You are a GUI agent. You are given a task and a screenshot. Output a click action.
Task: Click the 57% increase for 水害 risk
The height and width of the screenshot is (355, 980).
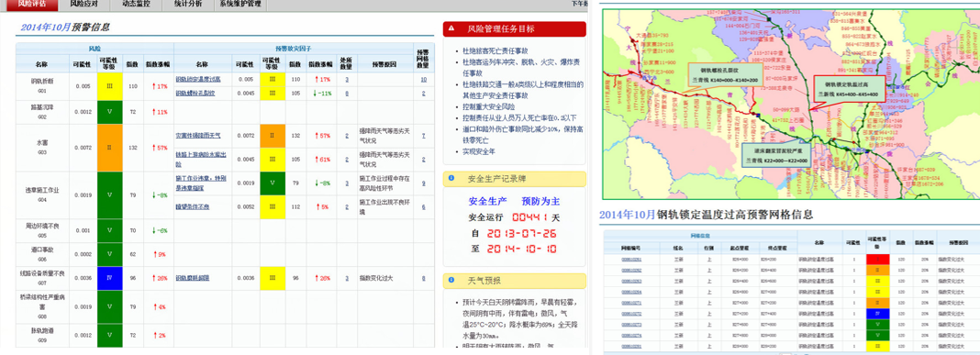point(159,148)
